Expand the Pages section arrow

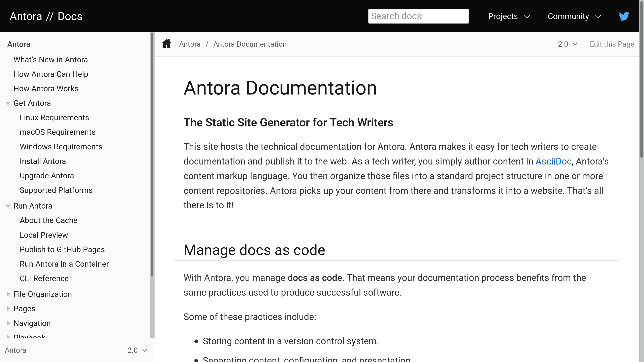point(8,309)
